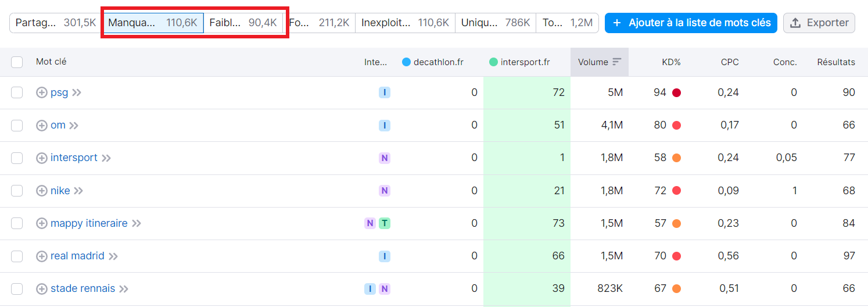Select the Uniques 786K tab

[x=495, y=23]
